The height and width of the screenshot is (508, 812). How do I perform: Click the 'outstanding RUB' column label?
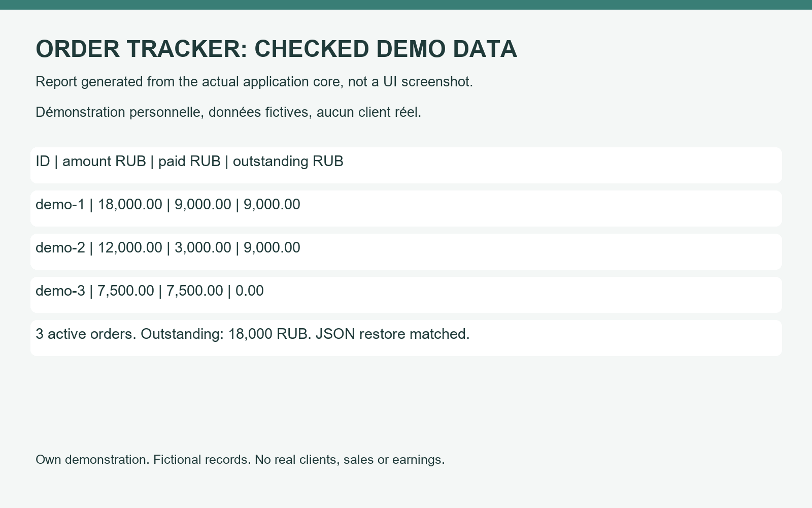[288, 162]
